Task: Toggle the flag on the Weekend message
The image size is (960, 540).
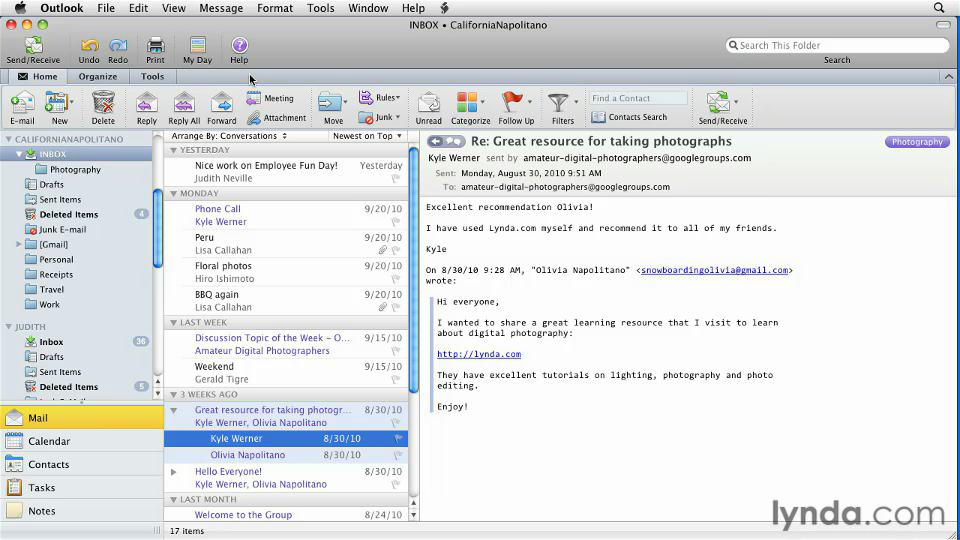Action: pos(396,379)
